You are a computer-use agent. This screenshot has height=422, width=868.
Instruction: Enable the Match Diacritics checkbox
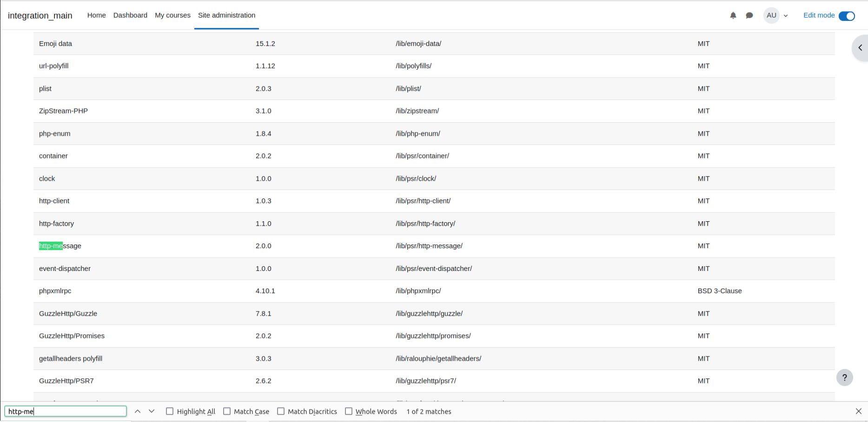click(x=281, y=411)
